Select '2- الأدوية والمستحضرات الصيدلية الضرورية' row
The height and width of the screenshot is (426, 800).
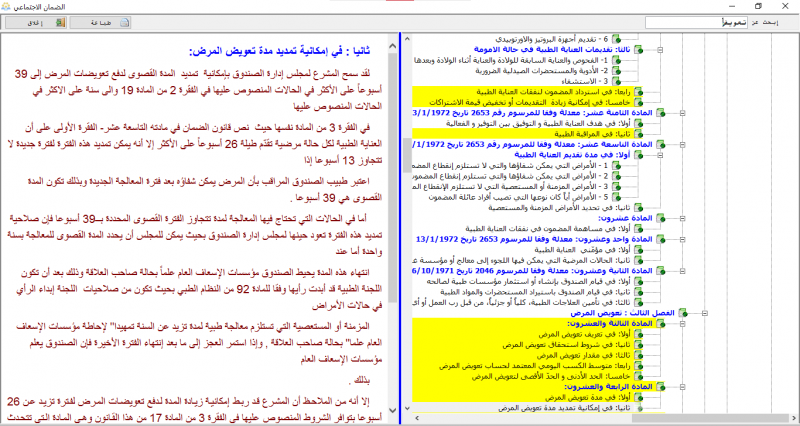click(x=542, y=71)
